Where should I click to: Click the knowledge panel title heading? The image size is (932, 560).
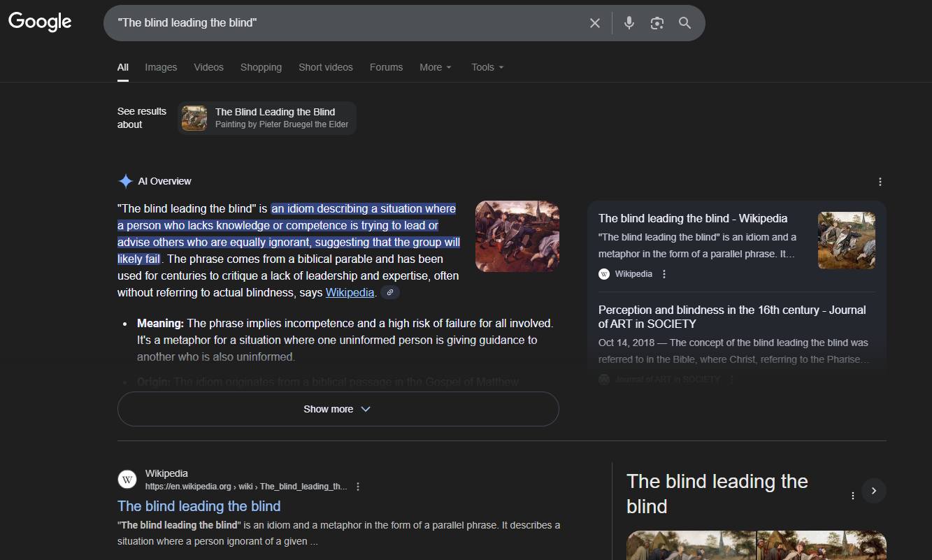[717, 494]
